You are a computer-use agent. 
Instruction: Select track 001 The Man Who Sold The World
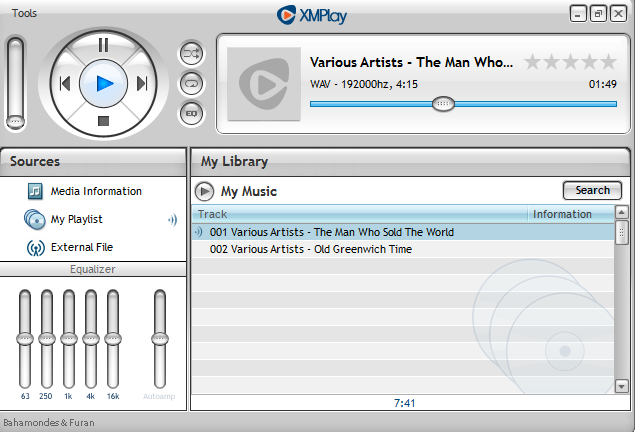pyautogui.click(x=403, y=232)
